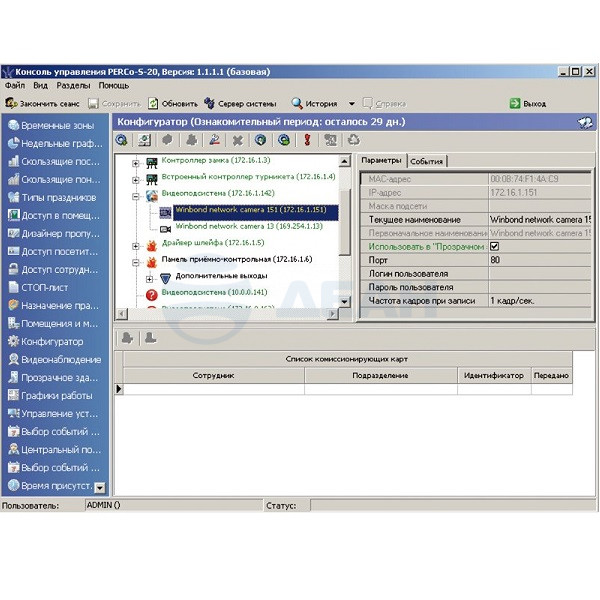
Task: Open Графики работы in the sidebar
Action: 52,395
